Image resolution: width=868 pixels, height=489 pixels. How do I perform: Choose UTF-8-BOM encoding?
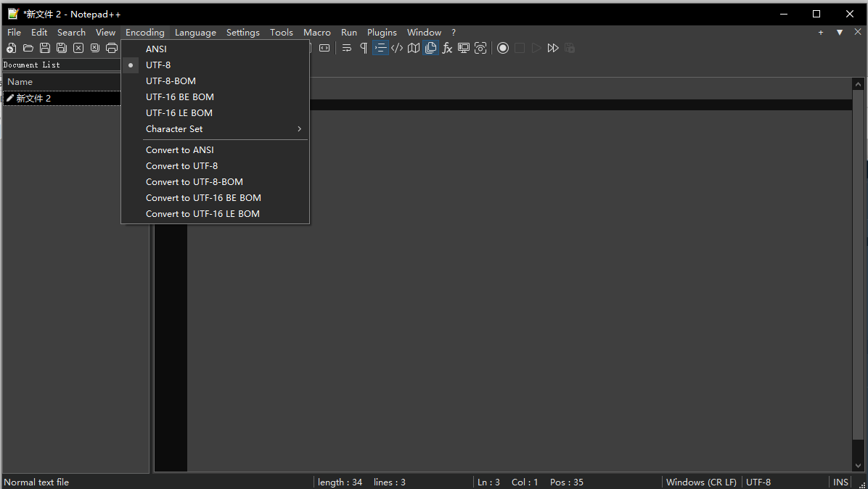(x=215, y=81)
